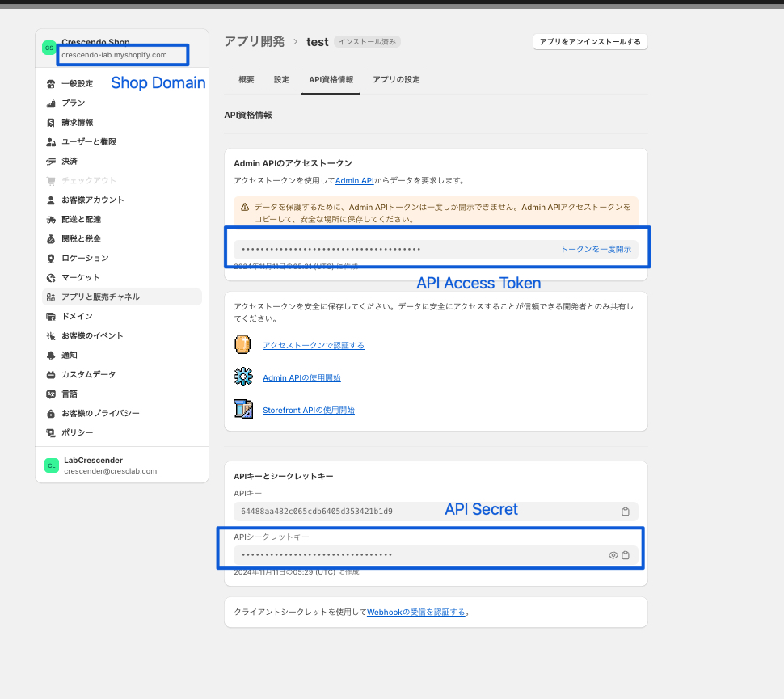Click the ロケーション pin icon
Image resolution: width=784 pixels, height=699 pixels.
pyautogui.click(x=51, y=259)
